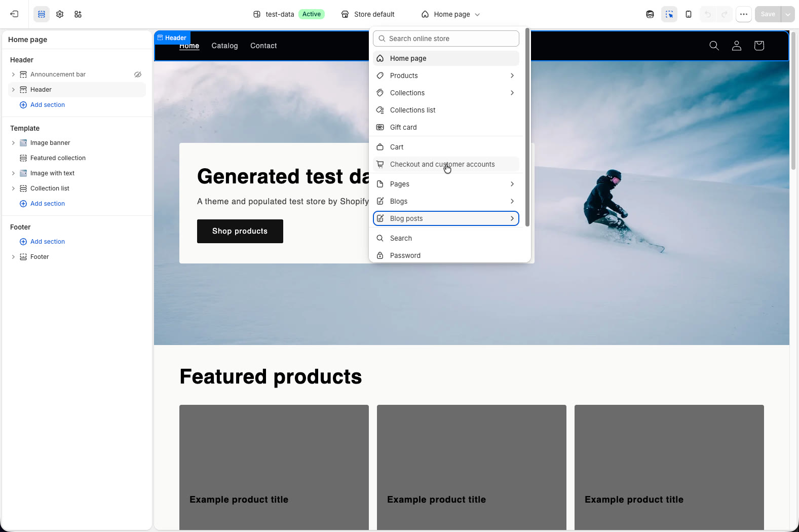Click the redo arrow icon
Viewport: 799px width, 532px height.
[x=725, y=14]
